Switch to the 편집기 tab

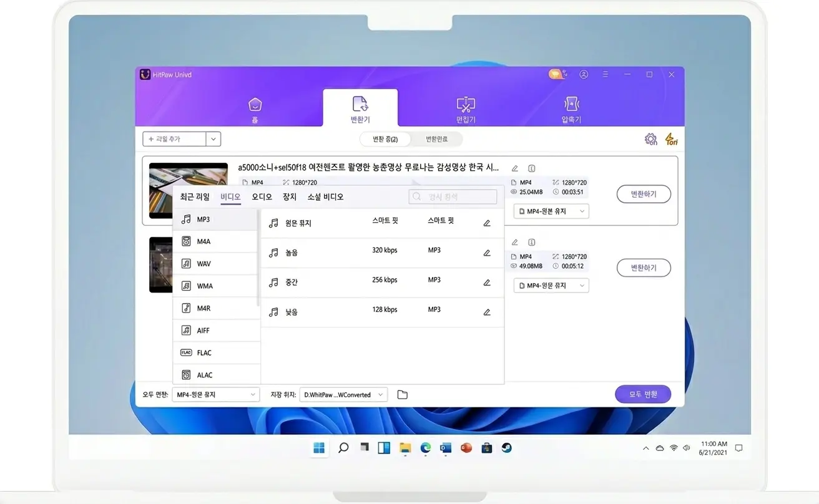[x=466, y=109]
